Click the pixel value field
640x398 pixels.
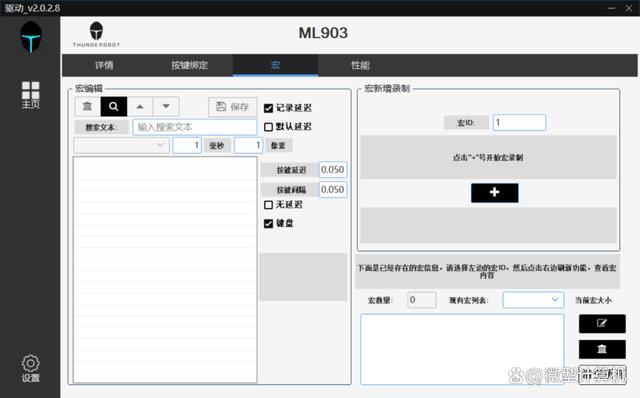click(x=248, y=145)
